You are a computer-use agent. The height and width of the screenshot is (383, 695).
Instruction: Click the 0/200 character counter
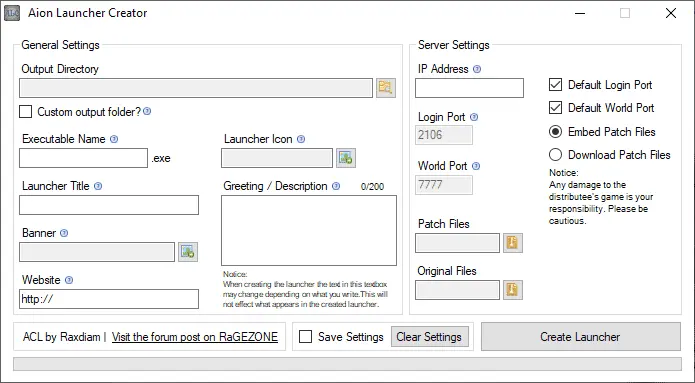coord(372,187)
